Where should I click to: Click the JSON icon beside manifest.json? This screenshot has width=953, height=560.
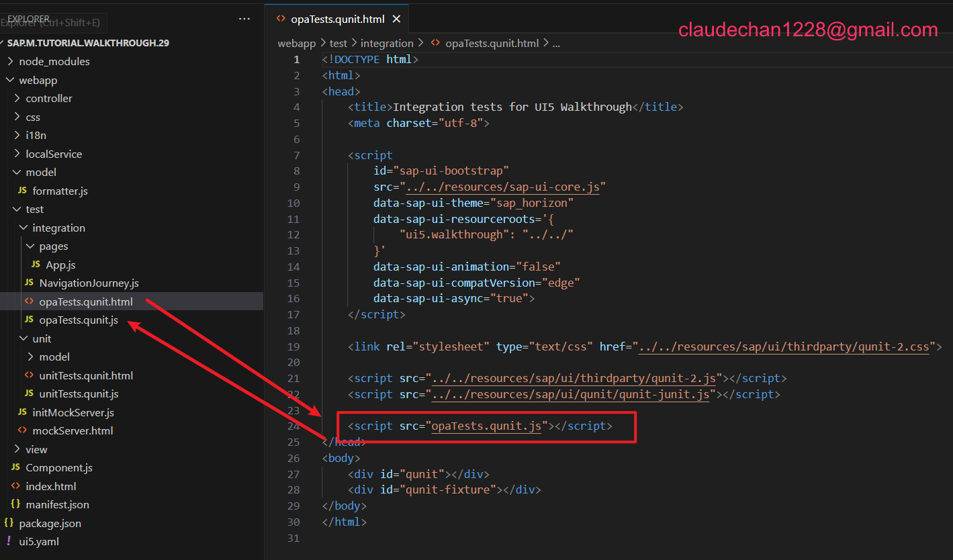[x=15, y=504]
